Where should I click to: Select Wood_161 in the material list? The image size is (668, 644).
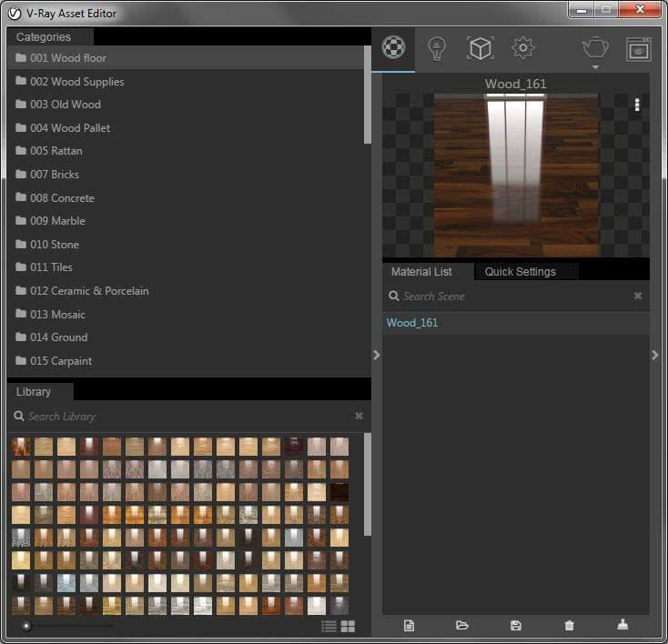point(516,323)
